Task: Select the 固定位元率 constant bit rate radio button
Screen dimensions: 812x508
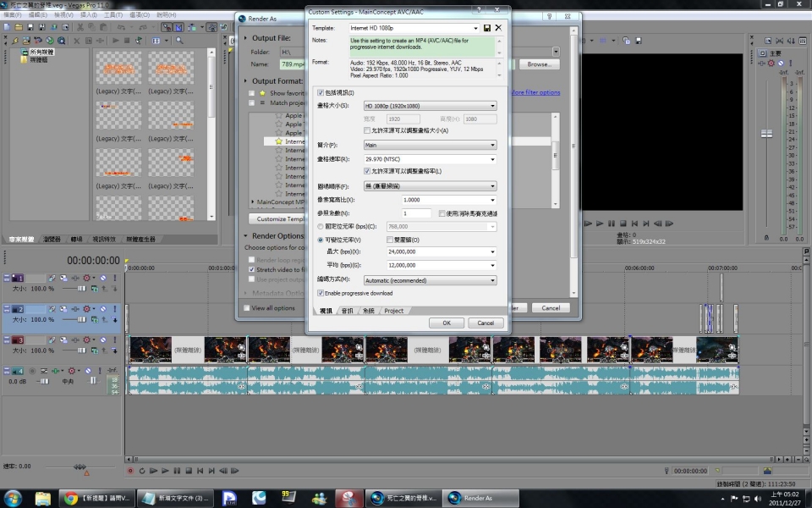Action: 321,227
